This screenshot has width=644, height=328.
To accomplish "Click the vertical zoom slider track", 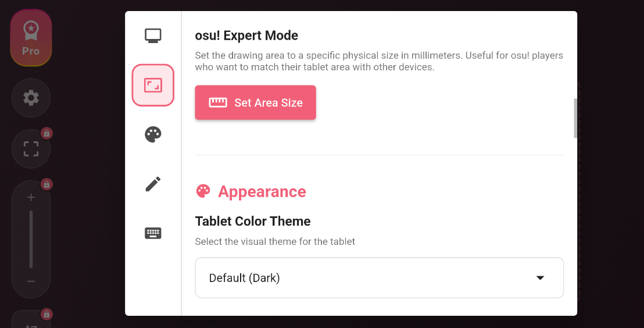I will point(31,240).
